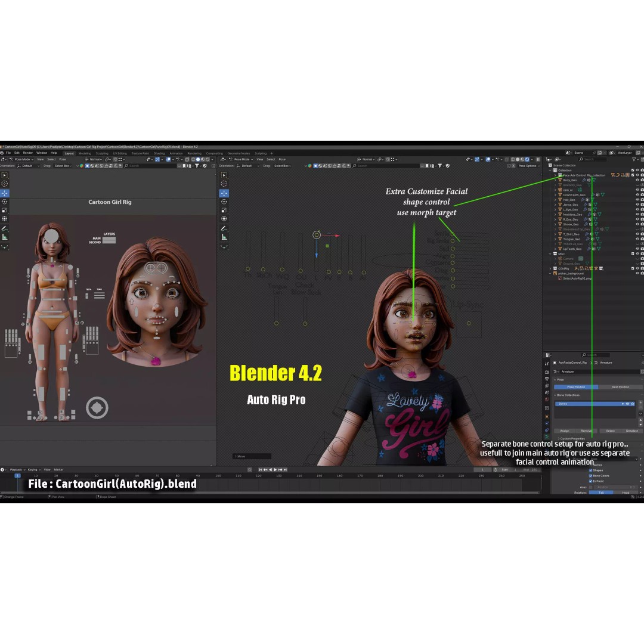
Task: Open the Pose Options dropdown
Action: point(528,166)
